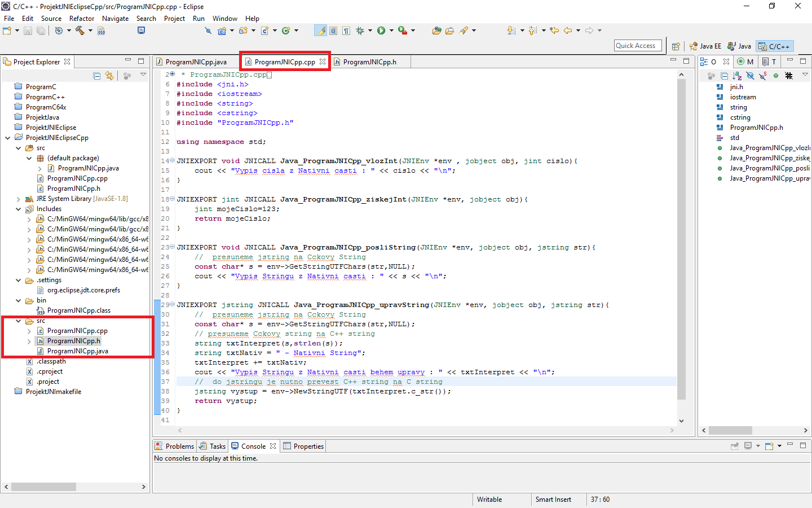Collapse All in the Outline view toolbar
The image size is (812, 508).
tap(725, 76)
